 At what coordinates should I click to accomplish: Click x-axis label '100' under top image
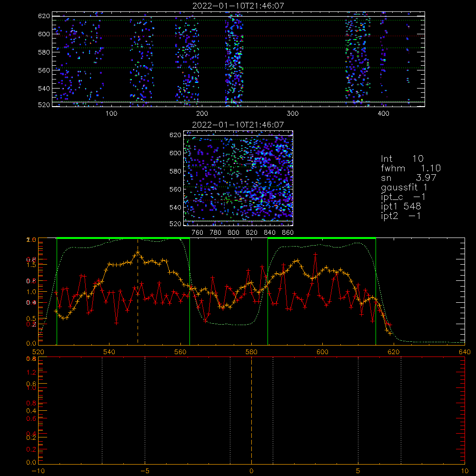point(111,114)
